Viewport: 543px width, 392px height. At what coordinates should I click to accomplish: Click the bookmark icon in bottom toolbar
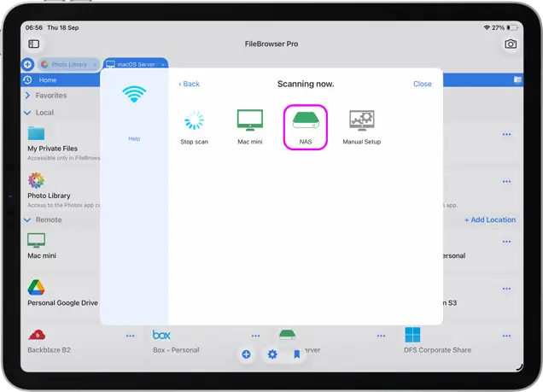296,354
